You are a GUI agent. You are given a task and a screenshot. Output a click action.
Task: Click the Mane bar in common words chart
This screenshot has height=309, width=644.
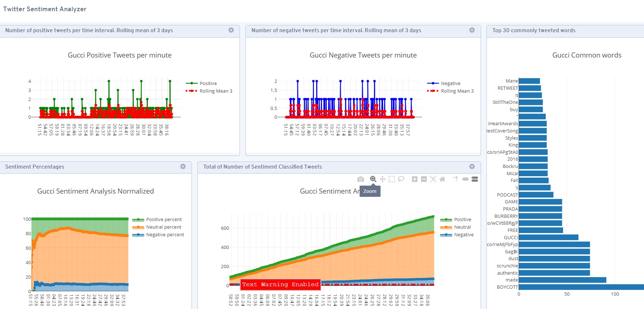pyautogui.click(x=529, y=81)
